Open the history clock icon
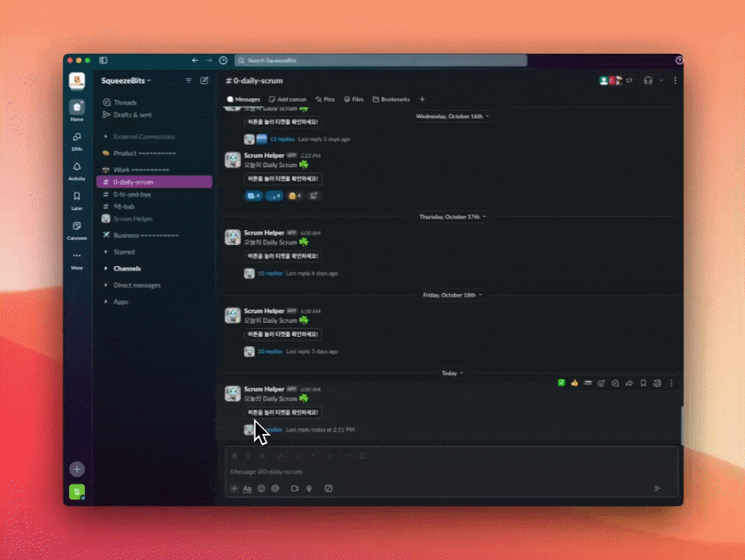The width and height of the screenshot is (745, 560). [x=223, y=61]
